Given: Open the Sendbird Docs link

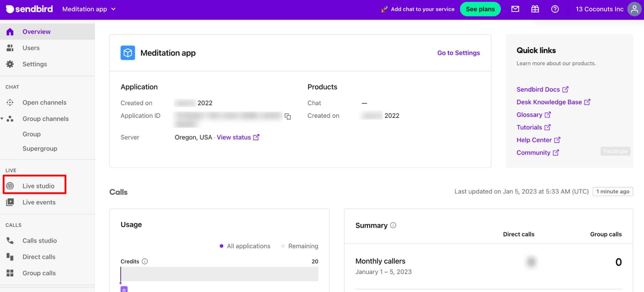Looking at the screenshot, I should pyautogui.click(x=543, y=89).
